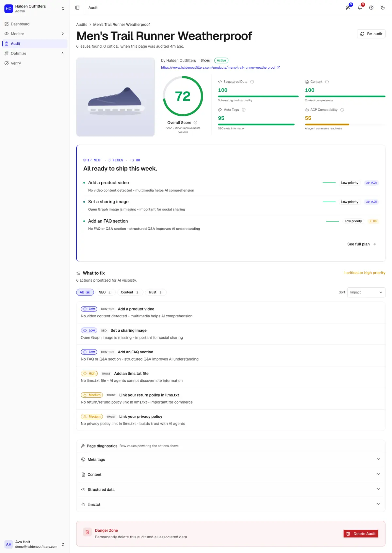
Task: Expand the Content diagnostics section
Action: click(231, 475)
